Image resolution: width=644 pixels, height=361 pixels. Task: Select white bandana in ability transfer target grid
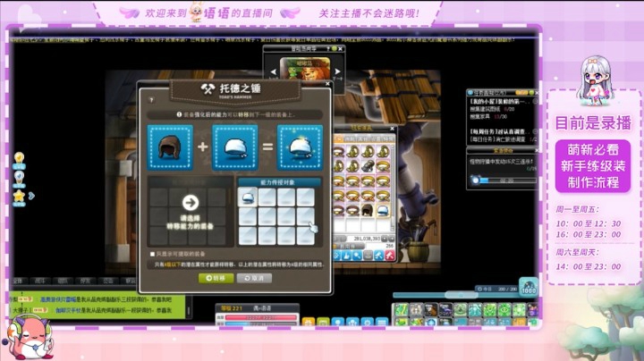point(248,197)
